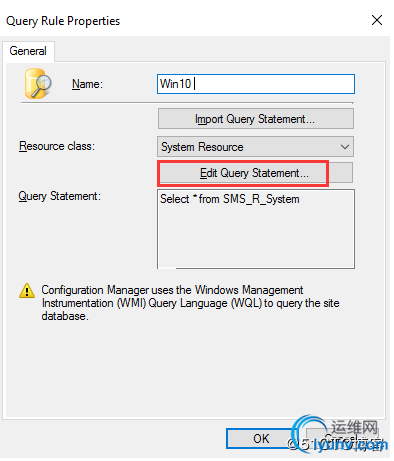Click the Resource class label
The height and width of the screenshot is (461, 394).
[x=57, y=146]
